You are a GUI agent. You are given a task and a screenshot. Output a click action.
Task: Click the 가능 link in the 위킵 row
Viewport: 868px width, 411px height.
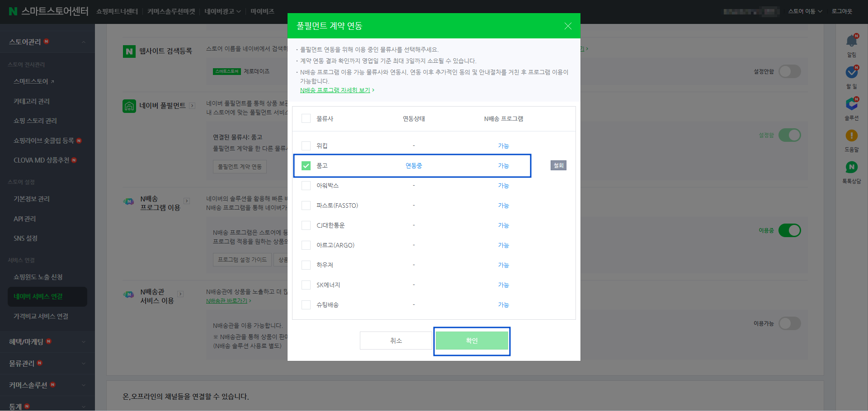click(x=504, y=146)
